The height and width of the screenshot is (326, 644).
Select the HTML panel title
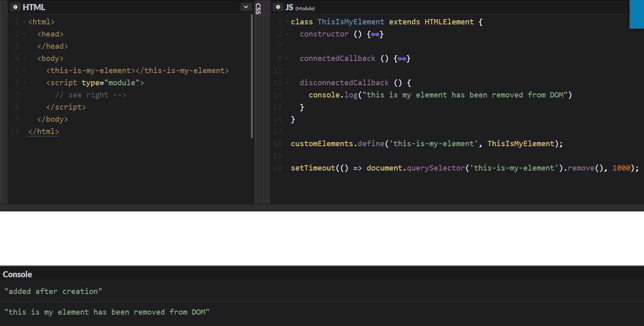(x=34, y=7)
